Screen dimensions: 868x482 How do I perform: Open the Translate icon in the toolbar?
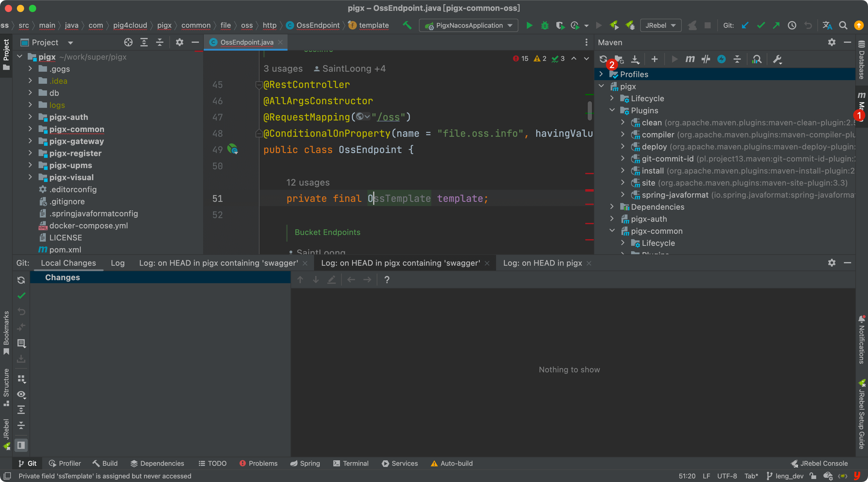[x=827, y=25]
